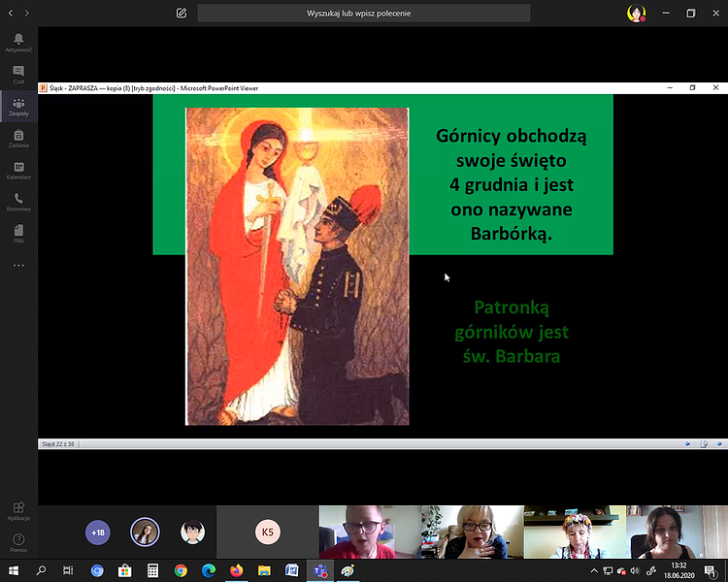Open Word from the taskbar
Image resolution: width=728 pixels, height=582 pixels.
click(x=292, y=570)
